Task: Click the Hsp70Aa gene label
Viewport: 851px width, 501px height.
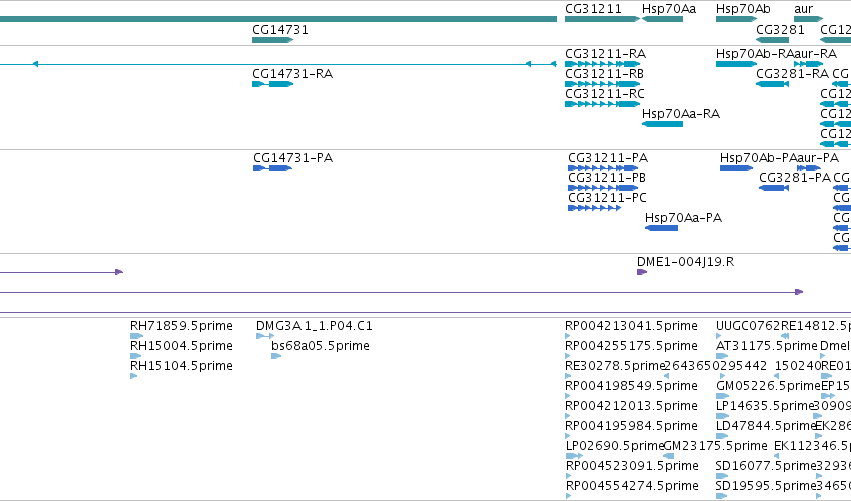Action: pyautogui.click(x=669, y=9)
